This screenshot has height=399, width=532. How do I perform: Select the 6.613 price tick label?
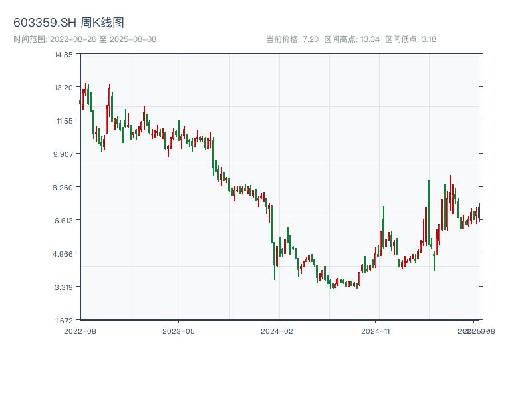64,221
